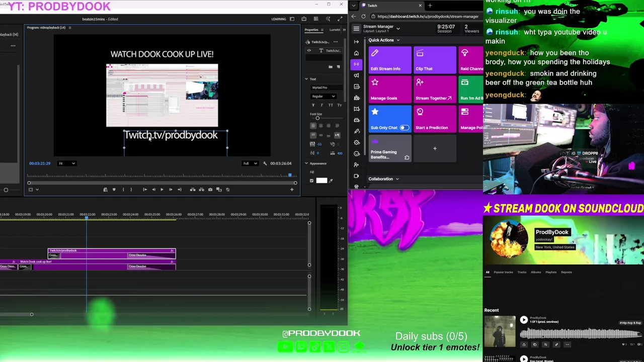Collapse the Appearance section in Properties

coord(306,163)
